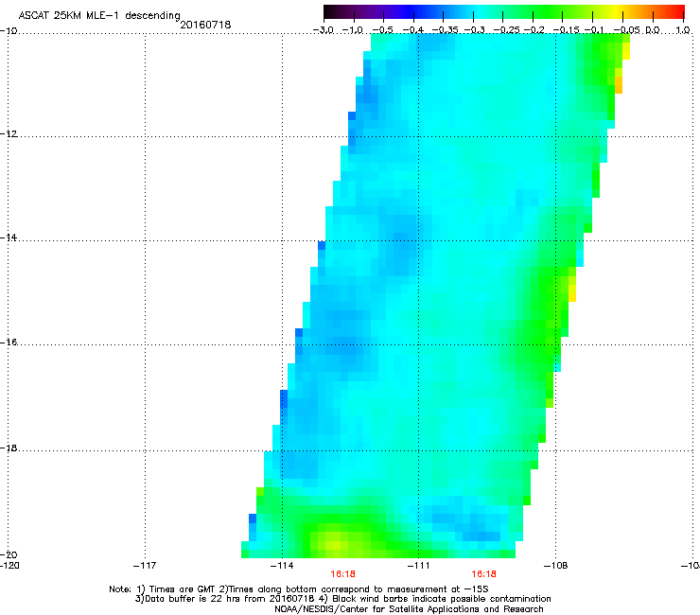Click the title "ASCAT 25KM MLE-1 descending"
The image size is (700, 615).
[x=99, y=15]
